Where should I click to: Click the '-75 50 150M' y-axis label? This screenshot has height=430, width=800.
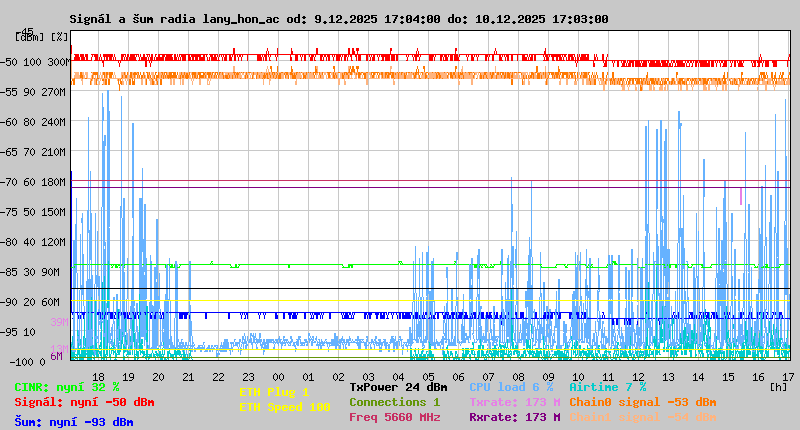point(33,212)
